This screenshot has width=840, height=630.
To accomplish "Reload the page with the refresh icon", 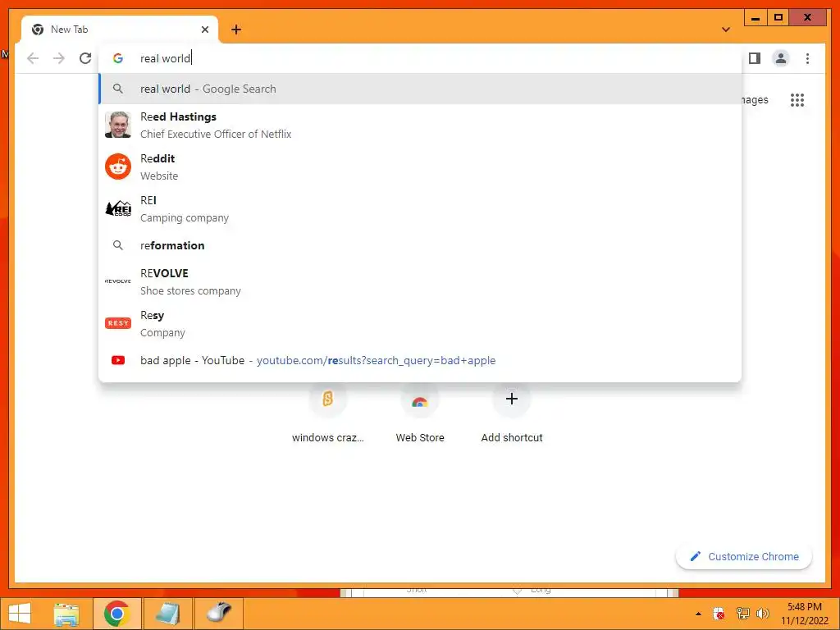I will click(x=85, y=58).
